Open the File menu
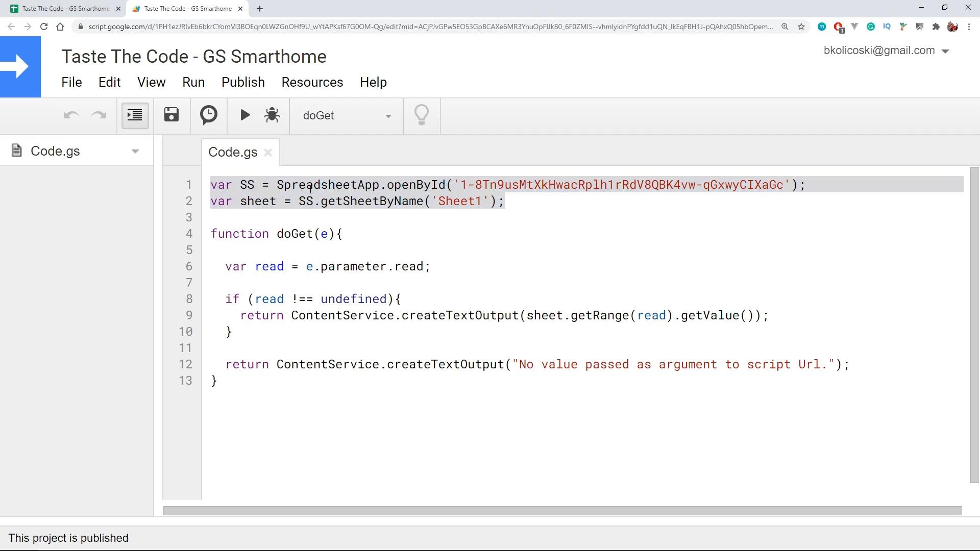The image size is (980, 551). tap(71, 82)
